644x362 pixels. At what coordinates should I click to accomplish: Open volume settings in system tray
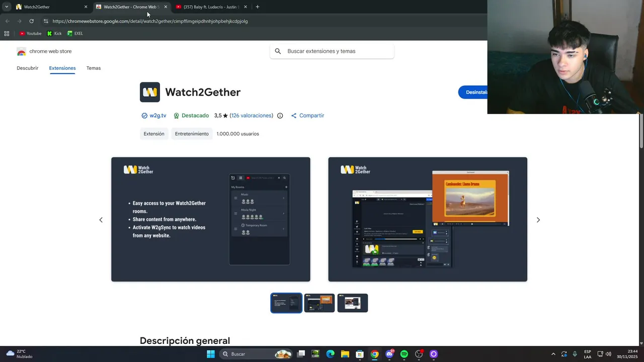coord(608,354)
